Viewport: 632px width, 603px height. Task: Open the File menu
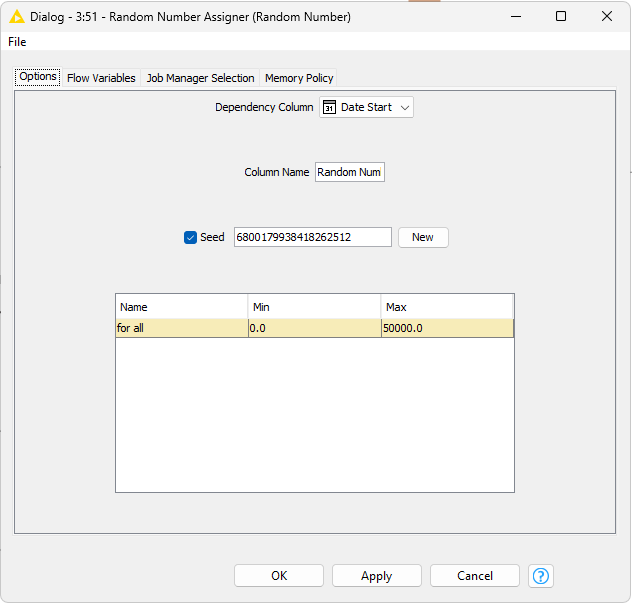click(x=17, y=42)
